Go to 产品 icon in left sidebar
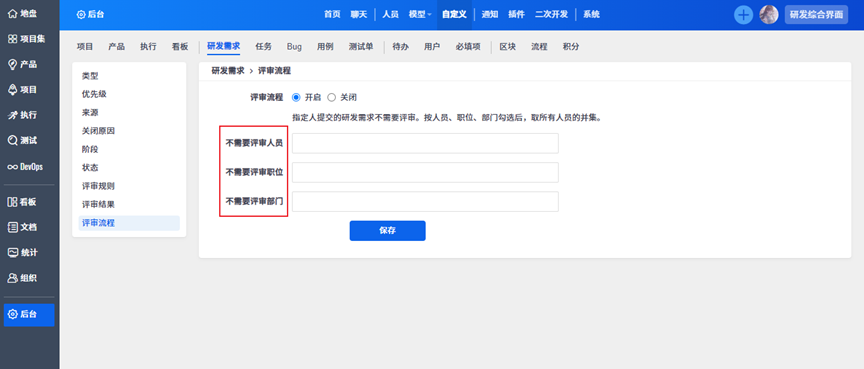864x369 pixels. click(12, 64)
